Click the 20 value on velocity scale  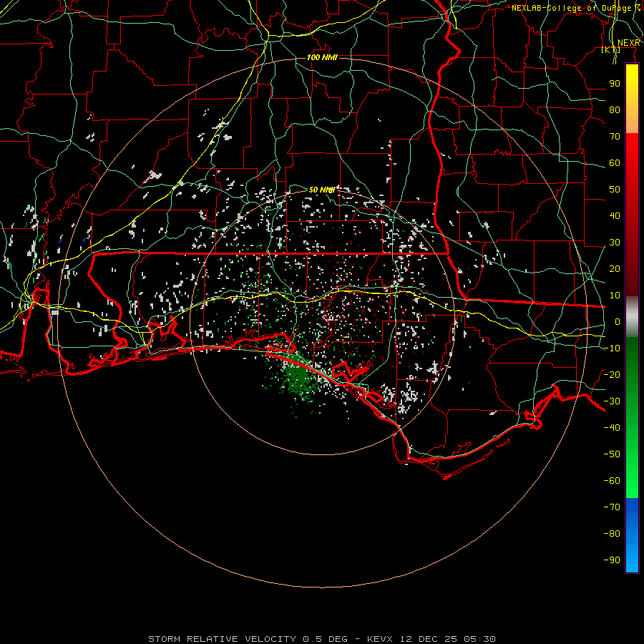coord(615,269)
